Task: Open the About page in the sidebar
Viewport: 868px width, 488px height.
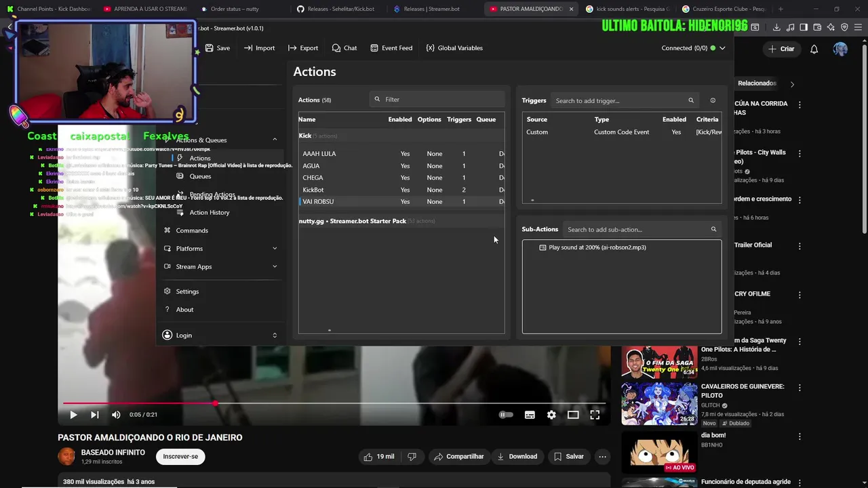Action: (184, 310)
